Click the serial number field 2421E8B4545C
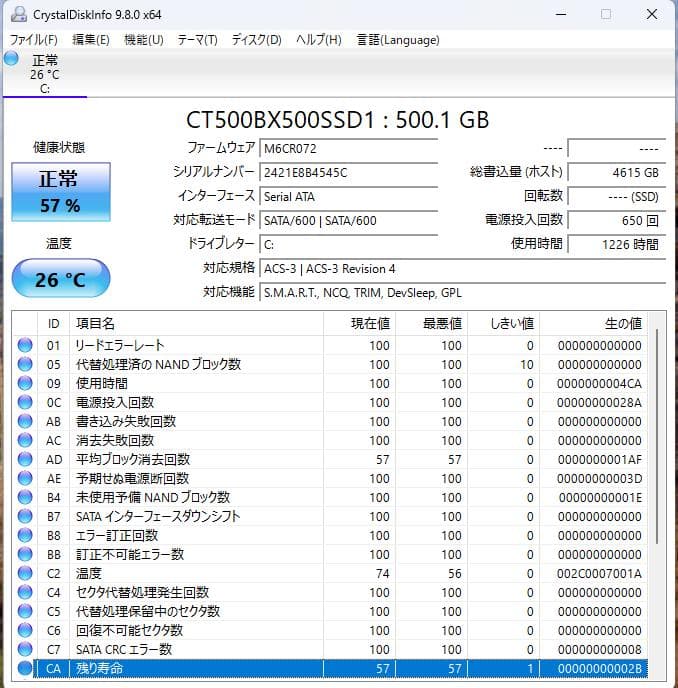678x688 pixels. coord(348,172)
